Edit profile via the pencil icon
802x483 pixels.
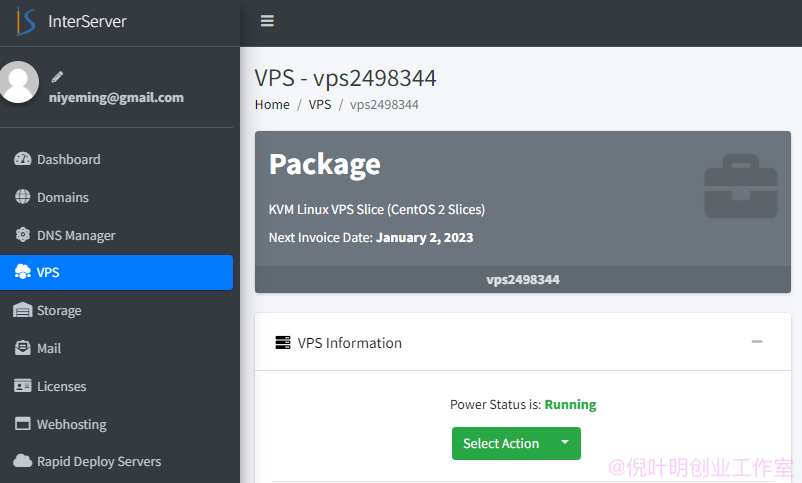tap(57, 77)
